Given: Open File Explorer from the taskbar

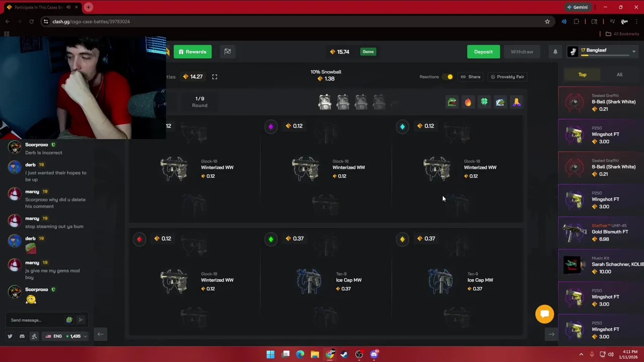Looking at the screenshot, I should [314, 354].
